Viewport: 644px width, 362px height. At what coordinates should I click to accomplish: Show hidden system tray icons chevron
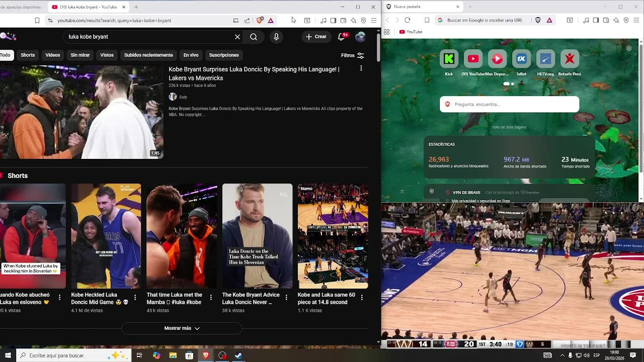[x=562, y=355]
